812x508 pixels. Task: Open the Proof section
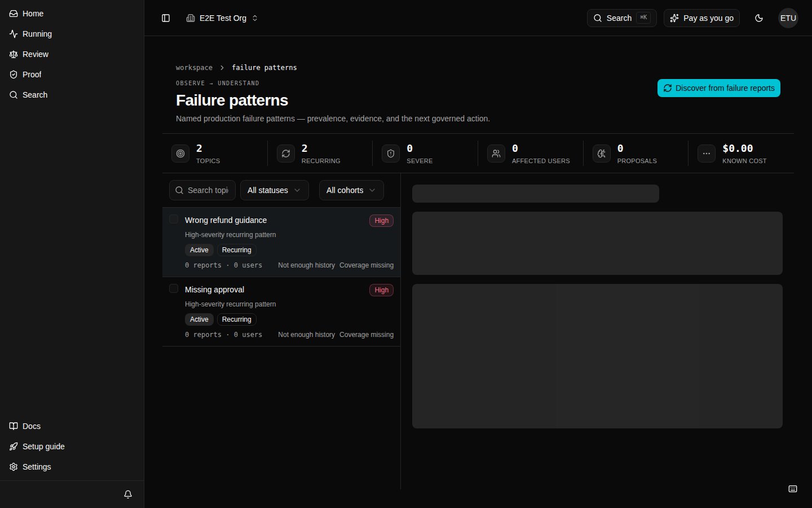72,75
